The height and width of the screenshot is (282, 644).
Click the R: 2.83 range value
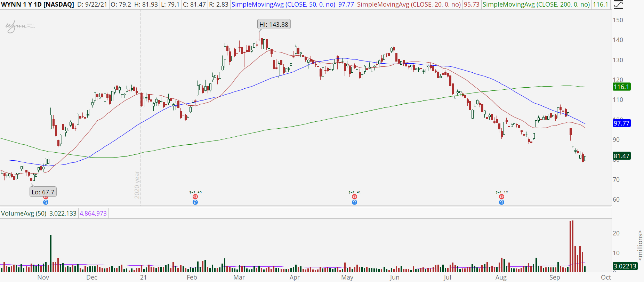(219, 5)
